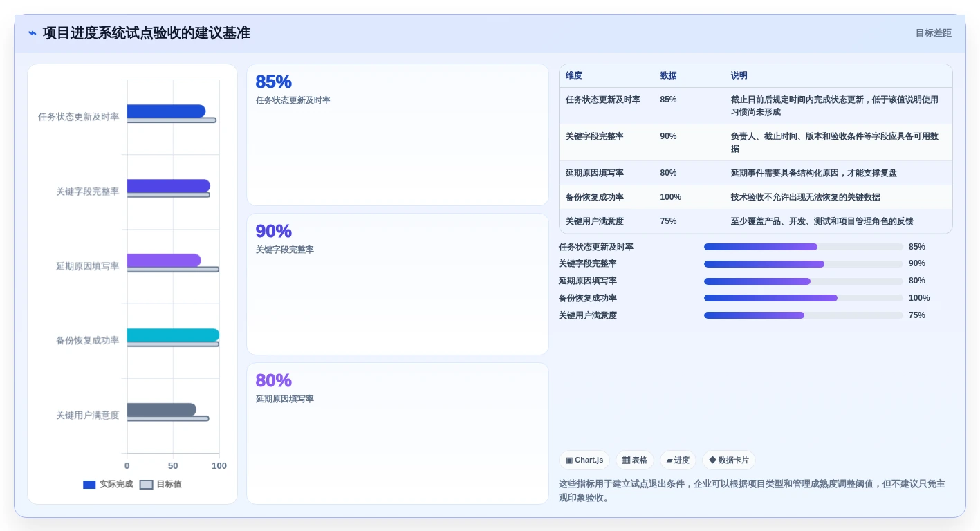This screenshot has width=980, height=531.
Task: Click the 关键用户满意度 progress bar
Action: [x=804, y=315]
